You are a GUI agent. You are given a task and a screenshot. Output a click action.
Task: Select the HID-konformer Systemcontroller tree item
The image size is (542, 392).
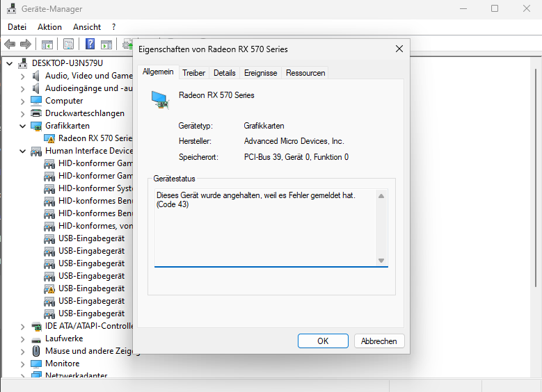pyautogui.click(x=96, y=188)
